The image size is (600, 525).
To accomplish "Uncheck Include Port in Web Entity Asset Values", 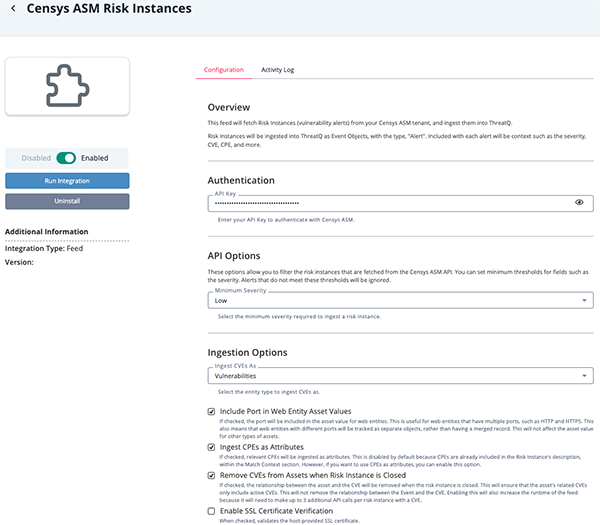I will [211, 412].
